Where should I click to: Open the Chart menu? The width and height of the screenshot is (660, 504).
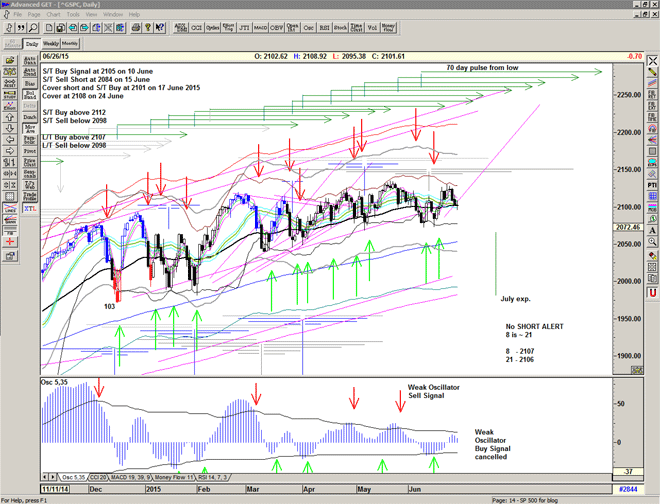pos(60,15)
